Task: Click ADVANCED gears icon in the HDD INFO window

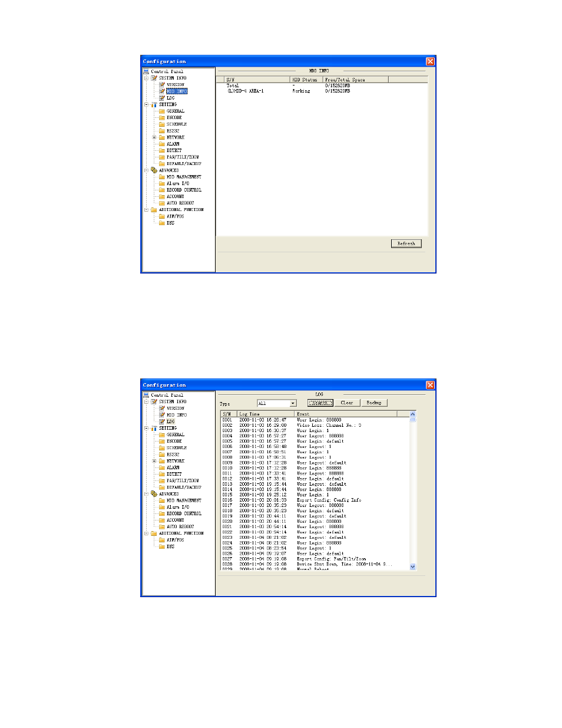Action: [154, 170]
